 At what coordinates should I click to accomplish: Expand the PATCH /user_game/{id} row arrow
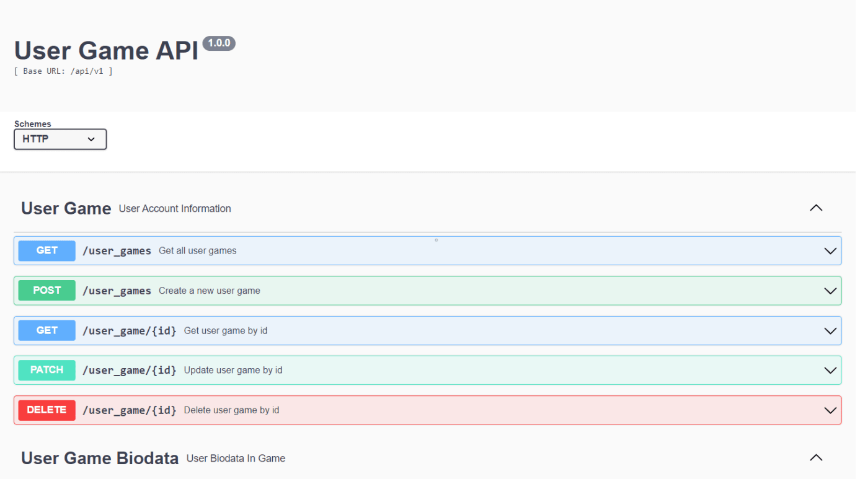830,371
